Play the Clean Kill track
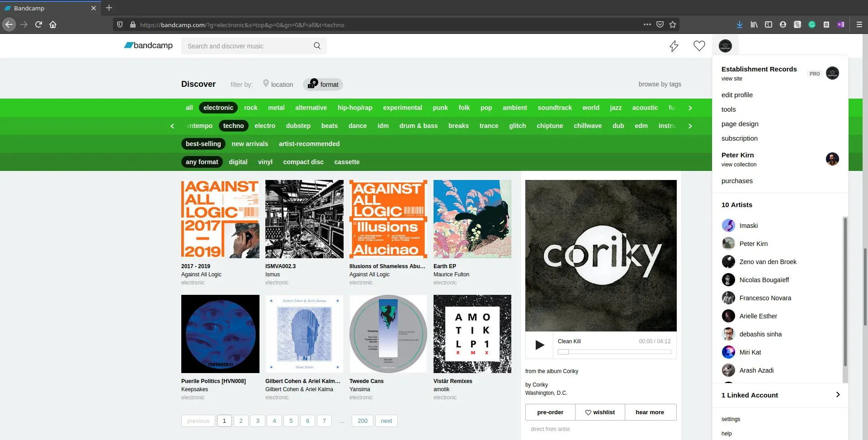 [x=539, y=345]
